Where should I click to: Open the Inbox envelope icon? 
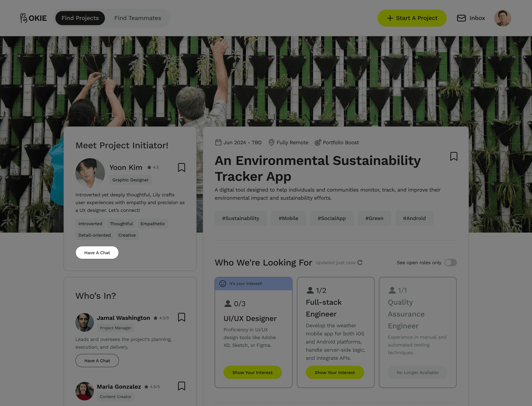461,18
